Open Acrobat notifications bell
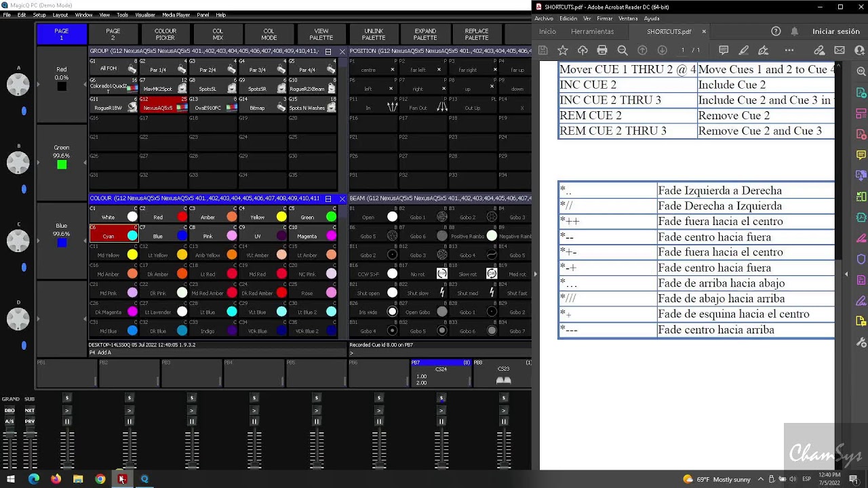This screenshot has width=868, height=488. point(795,31)
